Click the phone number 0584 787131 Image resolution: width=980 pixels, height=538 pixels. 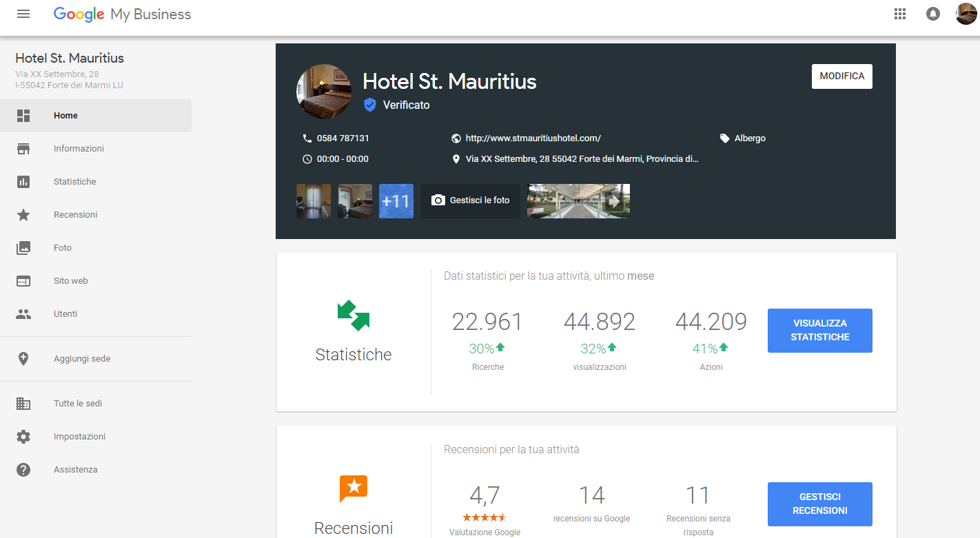(343, 138)
